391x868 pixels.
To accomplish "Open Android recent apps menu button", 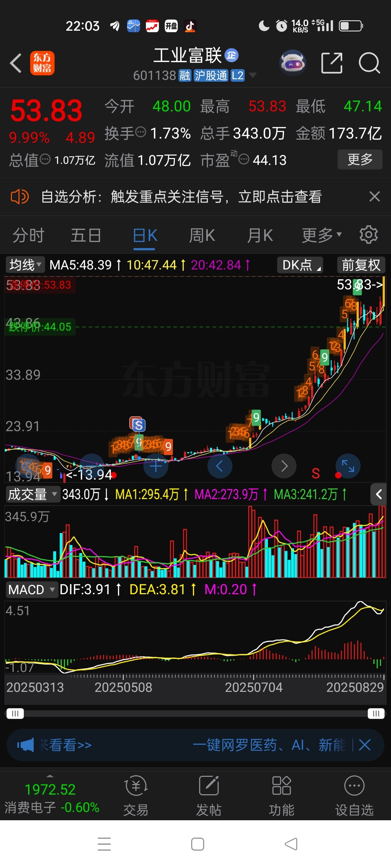I will [x=104, y=844].
